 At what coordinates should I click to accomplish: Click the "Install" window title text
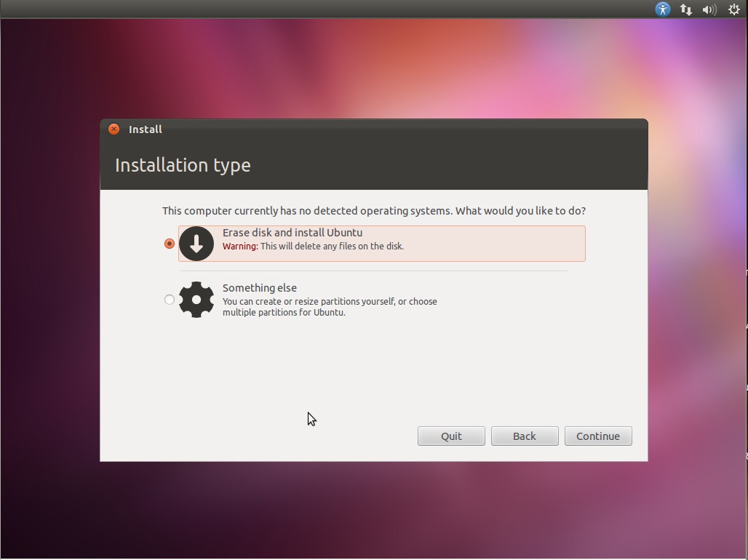[146, 129]
